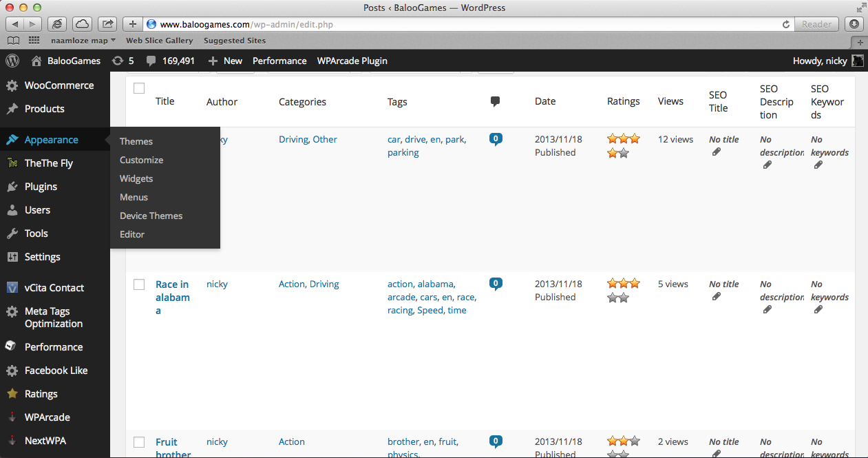Show Safari bookmarks book icon
The width and height of the screenshot is (868, 458).
(13, 41)
